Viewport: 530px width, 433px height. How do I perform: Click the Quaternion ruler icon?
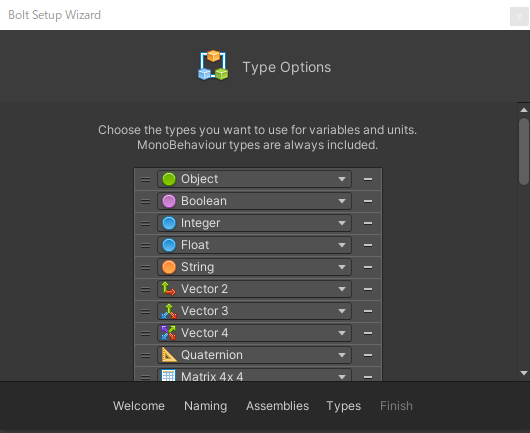(x=169, y=355)
